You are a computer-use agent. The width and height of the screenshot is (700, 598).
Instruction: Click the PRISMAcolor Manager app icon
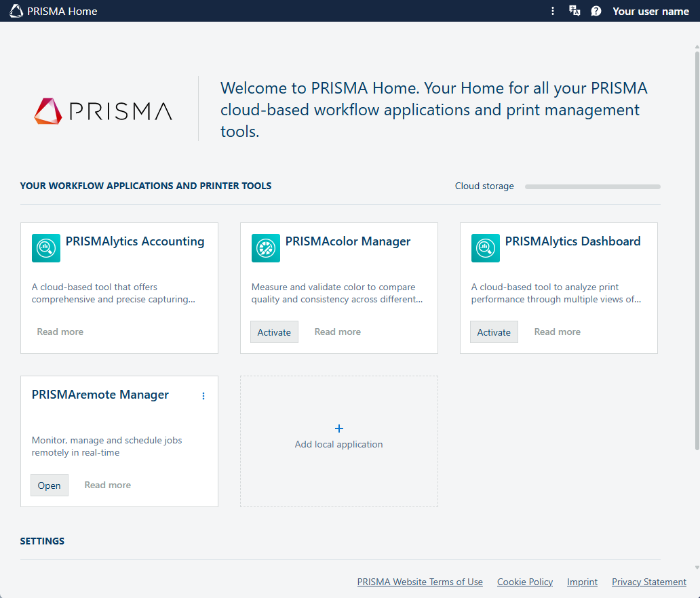coord(266,248)
